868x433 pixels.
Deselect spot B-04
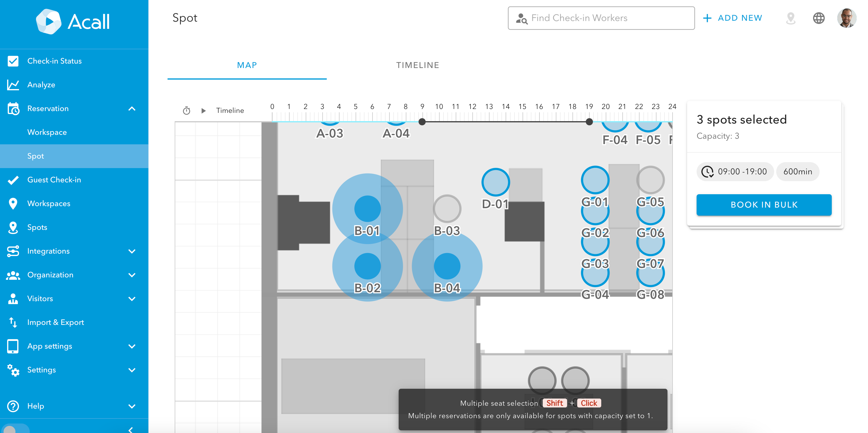coord(447,266)
